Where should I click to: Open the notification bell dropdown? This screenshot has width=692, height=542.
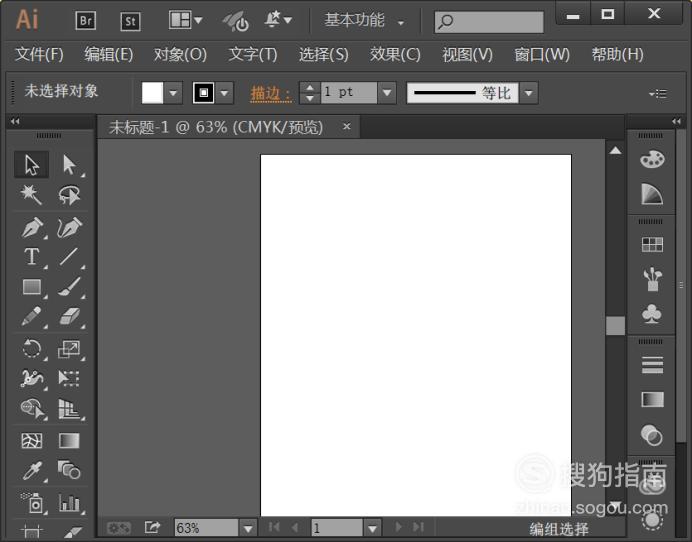[278, 20]
